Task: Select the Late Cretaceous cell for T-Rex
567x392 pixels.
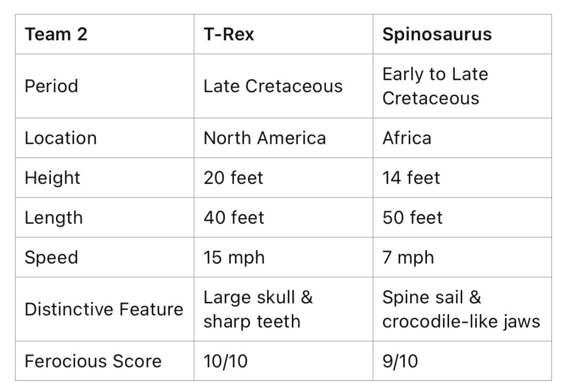Action: 273,86
